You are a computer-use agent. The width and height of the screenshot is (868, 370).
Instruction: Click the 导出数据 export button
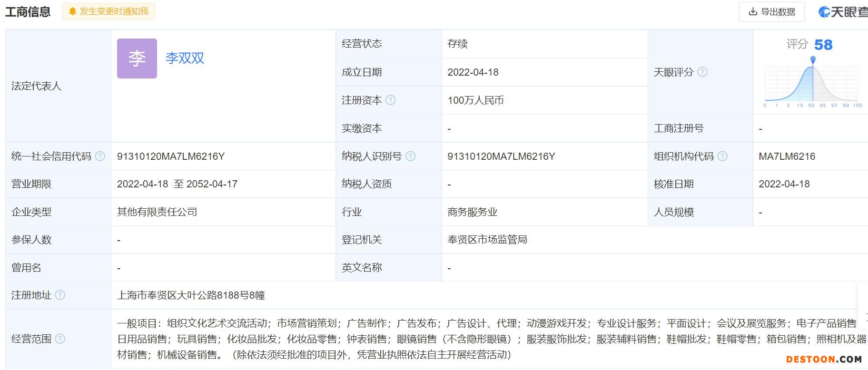pos(771,12)
